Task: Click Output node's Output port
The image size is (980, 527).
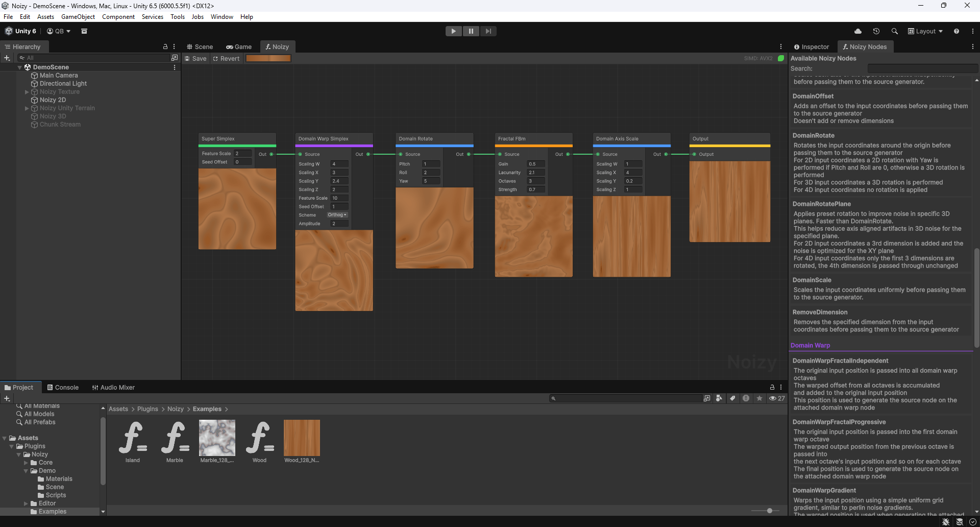Action: pyautogui.click(x=694, y=154)
